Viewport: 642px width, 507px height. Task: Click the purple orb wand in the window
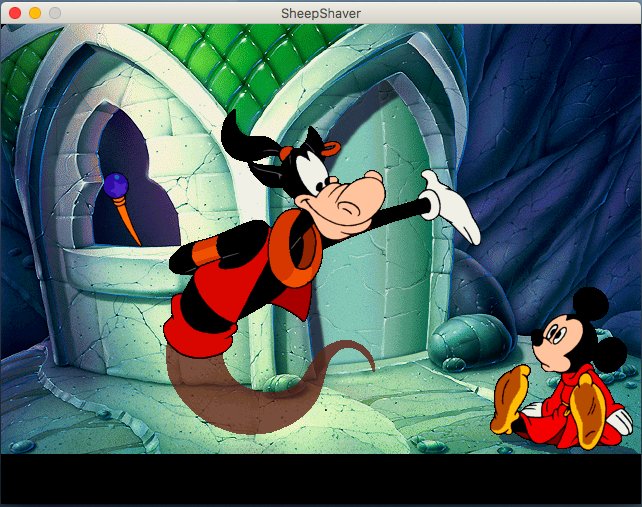(x=118, y=187)
